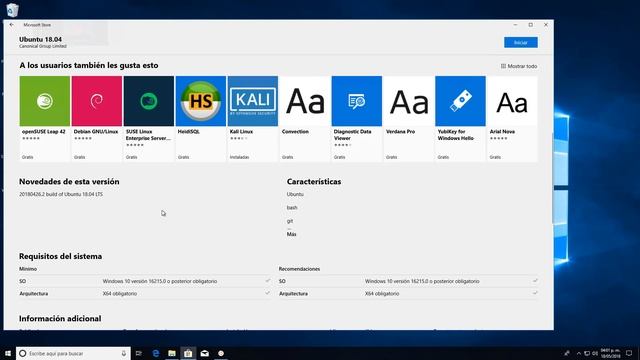Image resolution: width=640 pixels, height=360 pixels.
Task: Click the Requisitos del sistema heading
Action: [x=60, y=256]
